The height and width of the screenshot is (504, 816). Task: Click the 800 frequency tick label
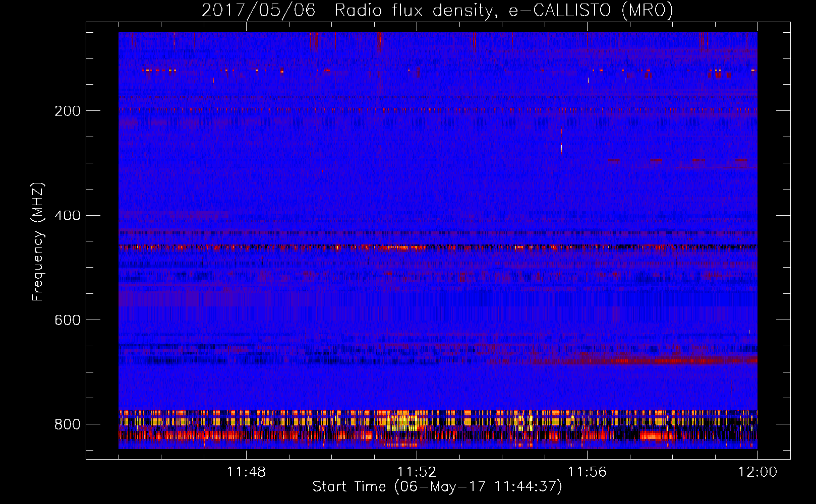68,425
